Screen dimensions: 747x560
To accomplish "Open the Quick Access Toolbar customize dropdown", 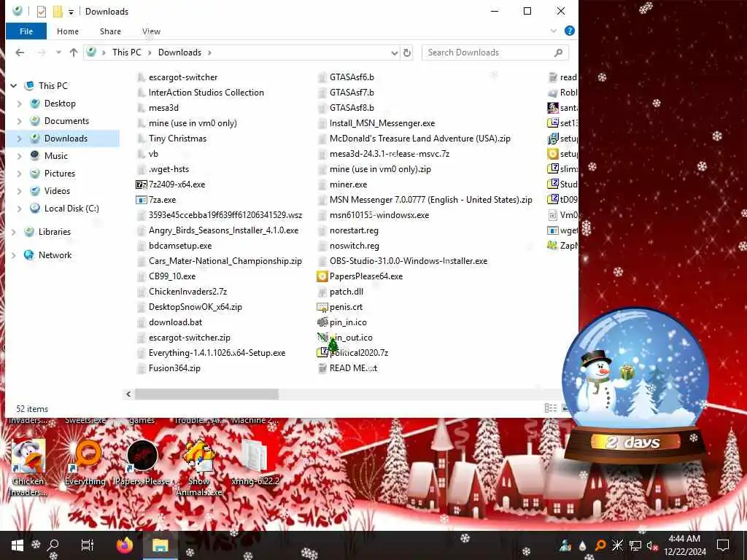I will pyautogui.click(x=71, y=12).
